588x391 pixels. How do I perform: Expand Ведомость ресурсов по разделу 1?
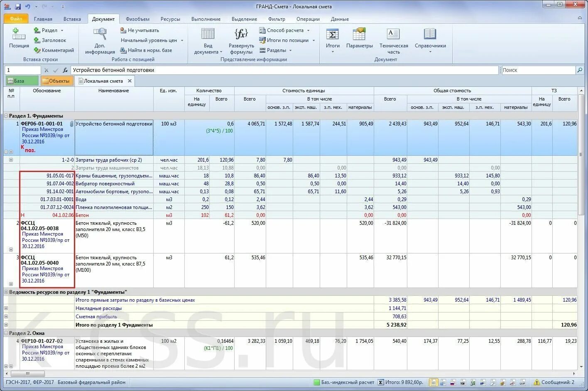pyautogui.click(x=6, y=292)
